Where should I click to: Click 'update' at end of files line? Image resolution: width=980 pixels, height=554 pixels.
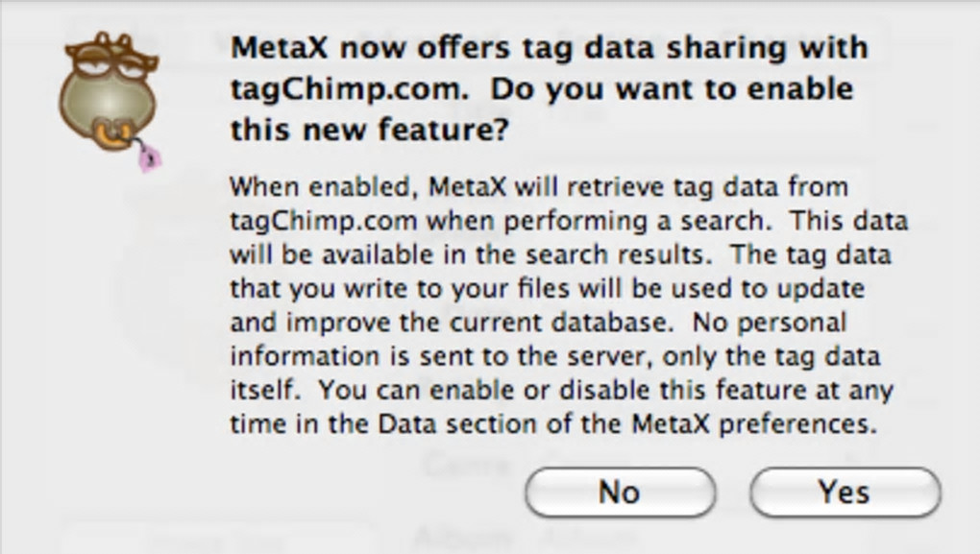tap(824, 288)
